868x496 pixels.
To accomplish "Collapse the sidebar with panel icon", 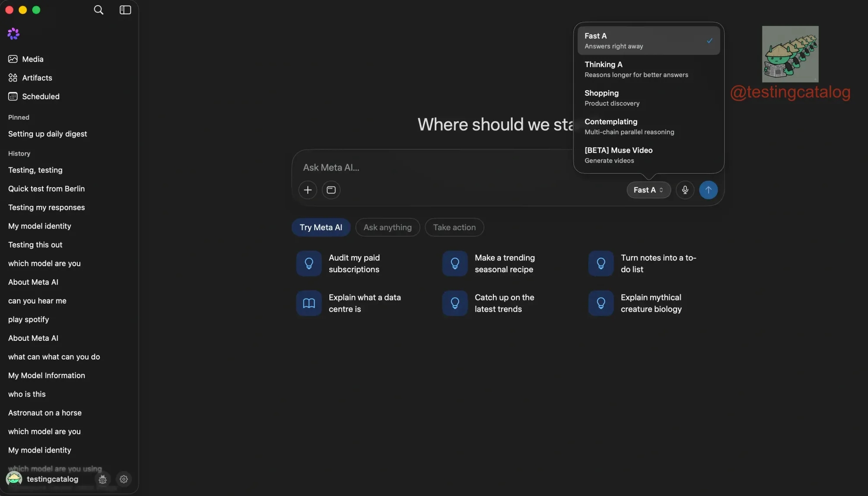I will (125, 10).
